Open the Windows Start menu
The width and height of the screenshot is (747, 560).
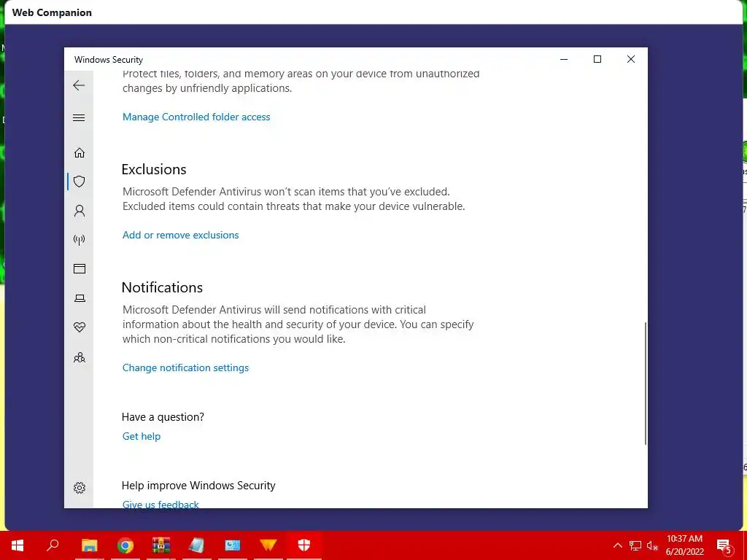(18, 545)
